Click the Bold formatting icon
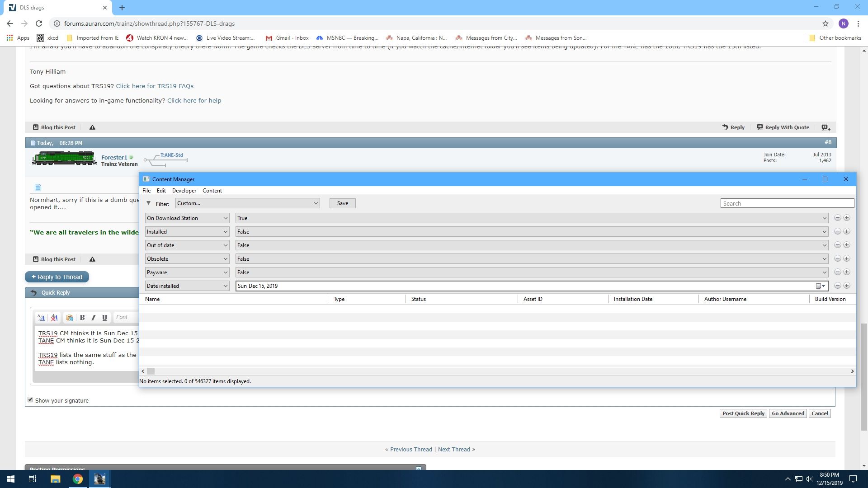868x488 pixels. tap(82, 318)
